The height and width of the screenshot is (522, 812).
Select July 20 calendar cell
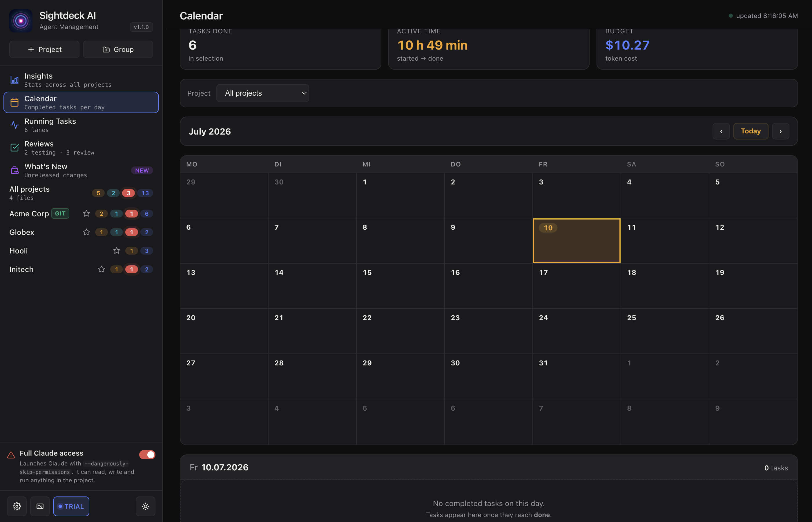coord(224,331)
